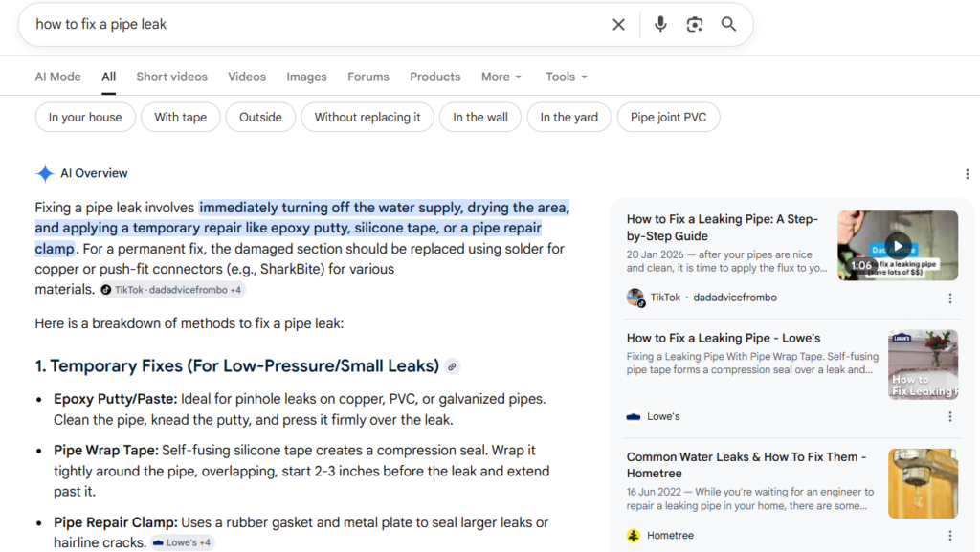Screen dimensions: 980x552
Task: Select the All results tab
Action: 109,77
